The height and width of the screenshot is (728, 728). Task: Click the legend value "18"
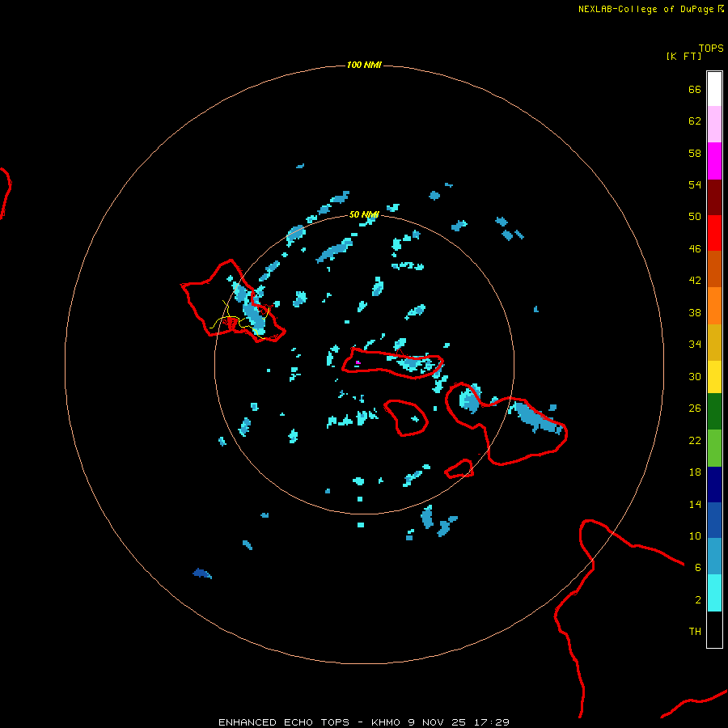695,472
